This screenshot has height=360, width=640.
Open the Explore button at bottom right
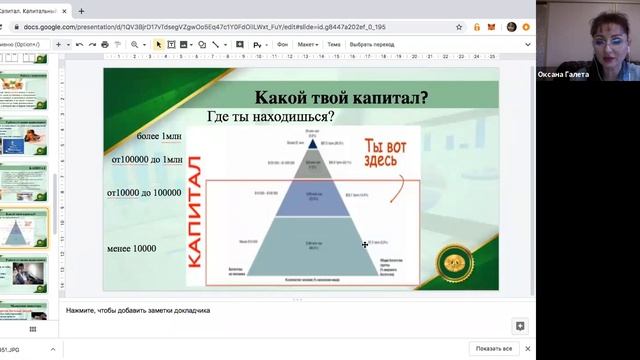(x=520, y=326)
